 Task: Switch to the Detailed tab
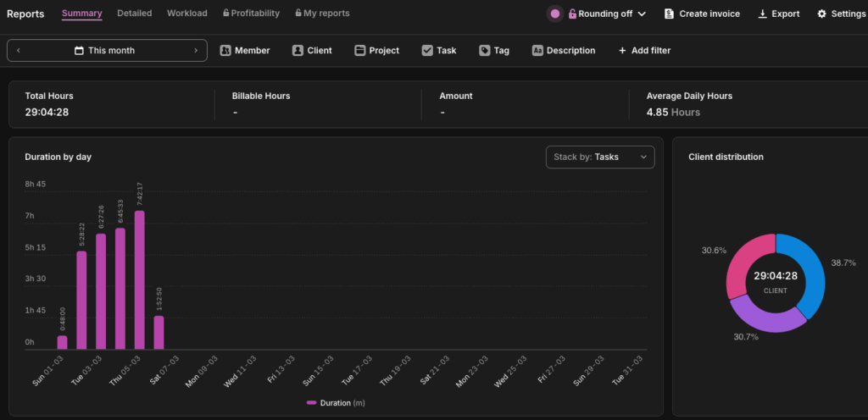(135, 14)
